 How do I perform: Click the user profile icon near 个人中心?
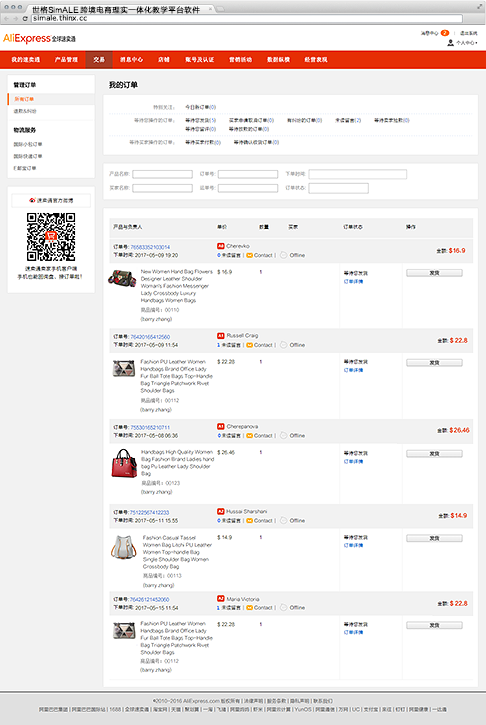pyautogui.click(x=450, y=43)
